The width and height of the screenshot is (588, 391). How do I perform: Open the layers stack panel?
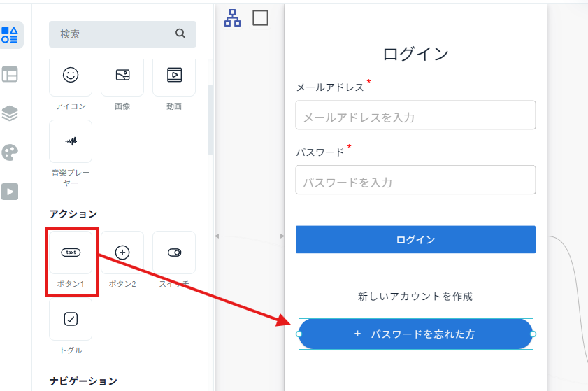[10, 113]
